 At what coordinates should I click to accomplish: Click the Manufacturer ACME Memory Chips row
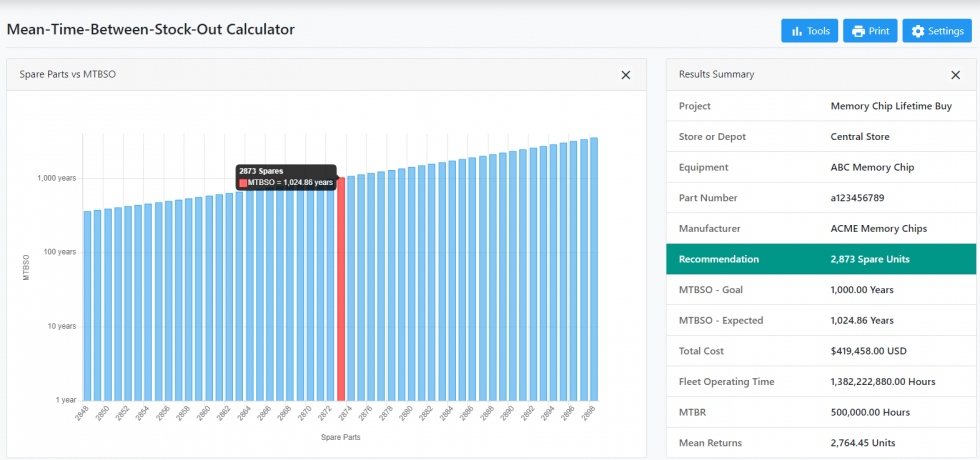tap(820, 228)
